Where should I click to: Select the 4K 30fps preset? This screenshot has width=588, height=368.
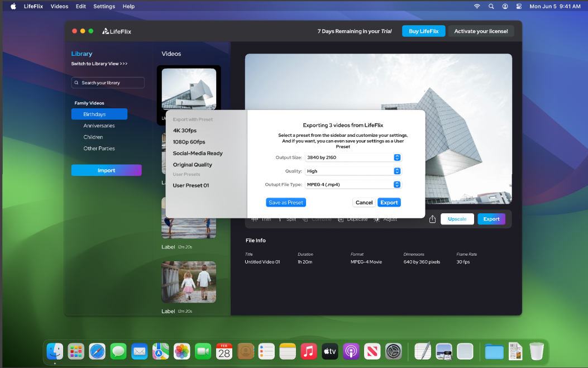click(x=185, y=131)
